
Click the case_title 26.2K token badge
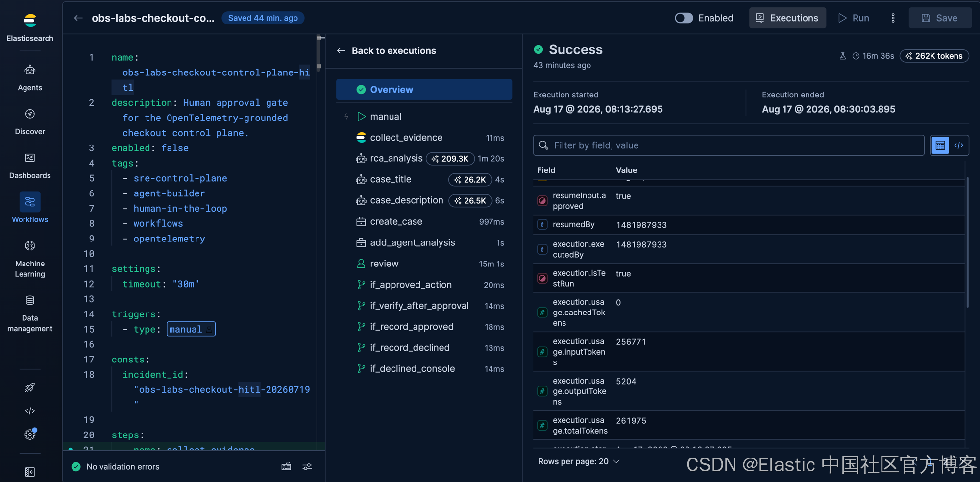pos(470,180)
